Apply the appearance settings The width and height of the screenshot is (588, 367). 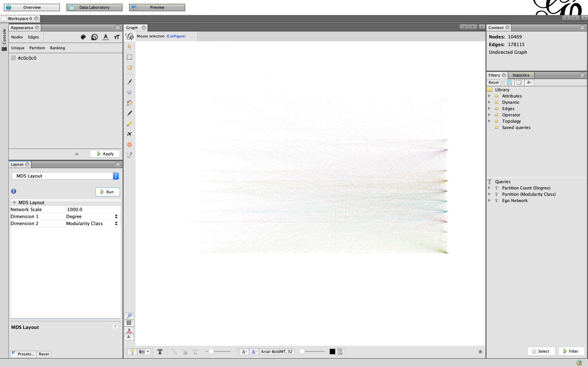point(105,154)
